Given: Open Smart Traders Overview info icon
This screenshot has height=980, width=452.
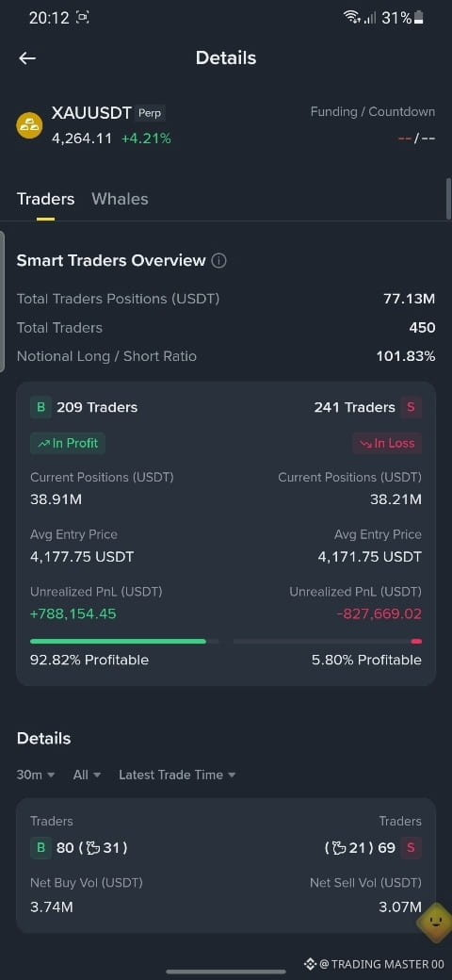Looking at the screenshot, I should 218,261.
